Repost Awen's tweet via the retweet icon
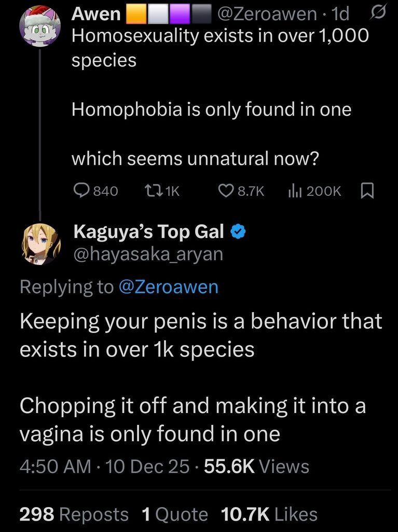 click(x=148, y=191)
